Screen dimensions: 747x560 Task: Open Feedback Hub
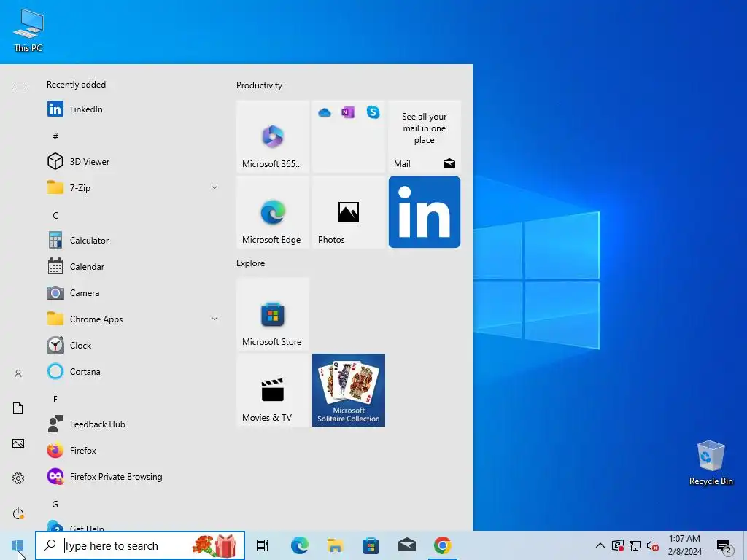(131, 424)
